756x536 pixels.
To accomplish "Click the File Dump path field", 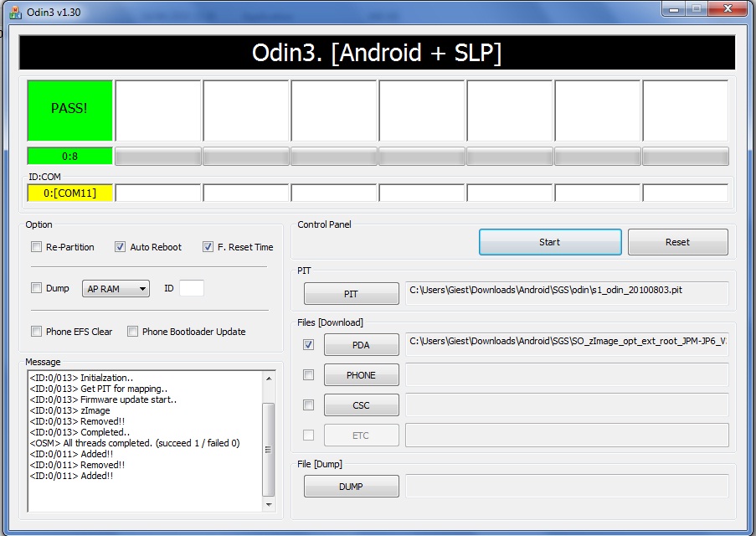I will (x=567, y=486).
